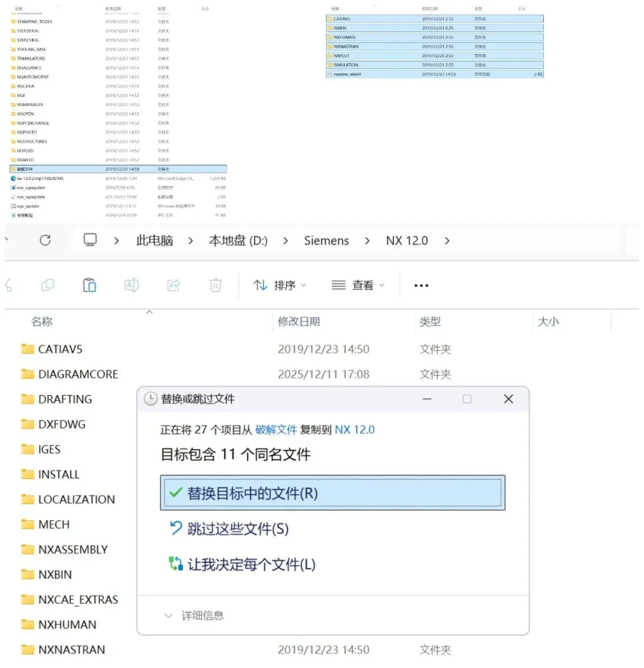This screenshot has height=668, width=644.
Task: Click the Edge icon of nx-12.0.2.mp14.README file
Action: [x=13, y=179]
